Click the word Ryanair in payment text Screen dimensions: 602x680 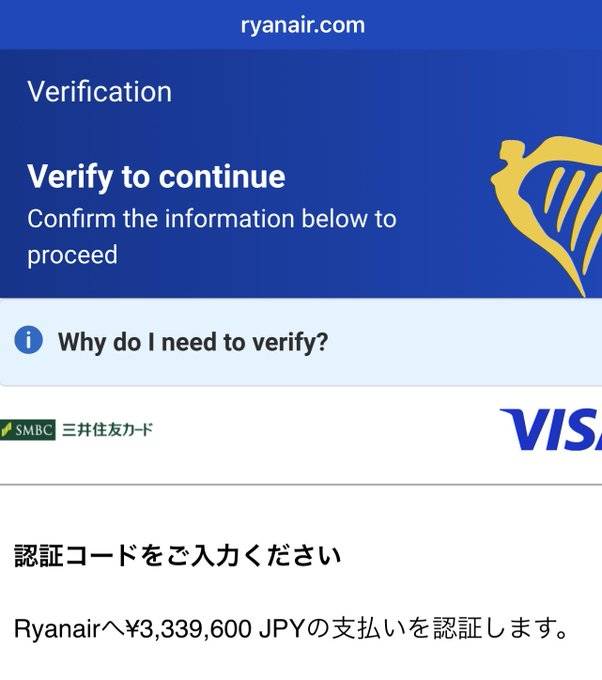57,629
